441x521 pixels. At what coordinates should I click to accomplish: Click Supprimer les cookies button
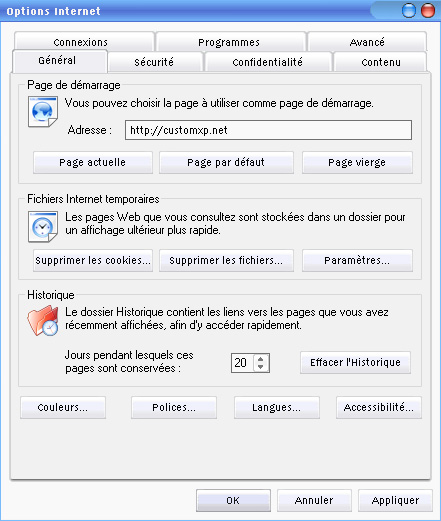click(x=93, y=260)
